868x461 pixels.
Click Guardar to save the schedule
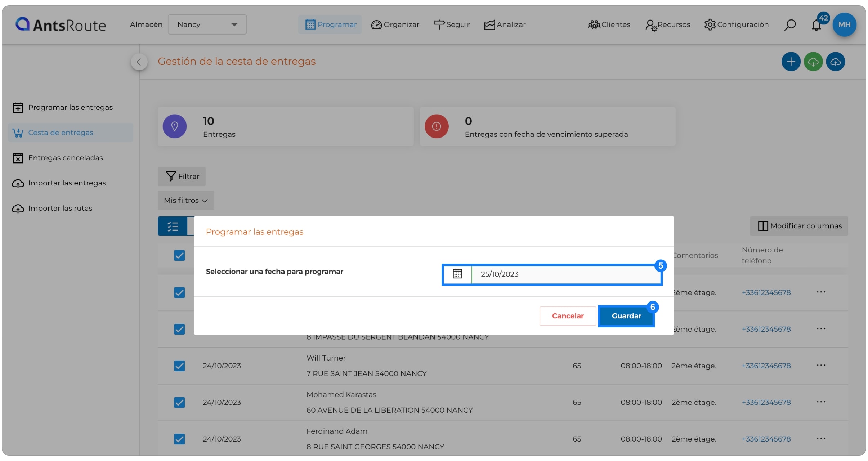click(x=626, y=316)
